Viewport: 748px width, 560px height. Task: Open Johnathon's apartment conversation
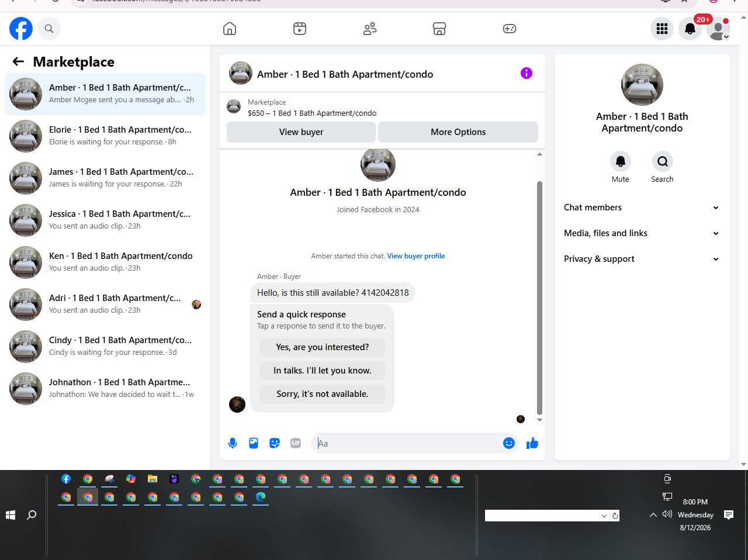click(105, 389)
